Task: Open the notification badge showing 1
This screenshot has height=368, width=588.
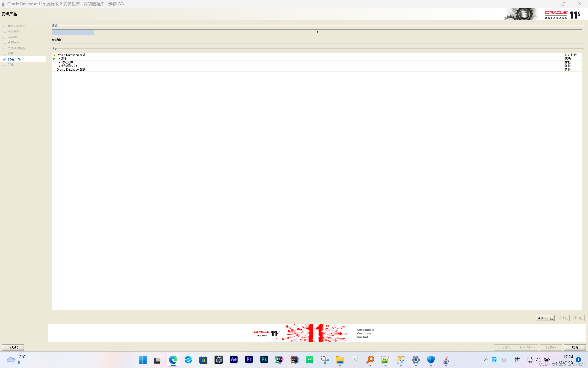Action: [578, 359]
